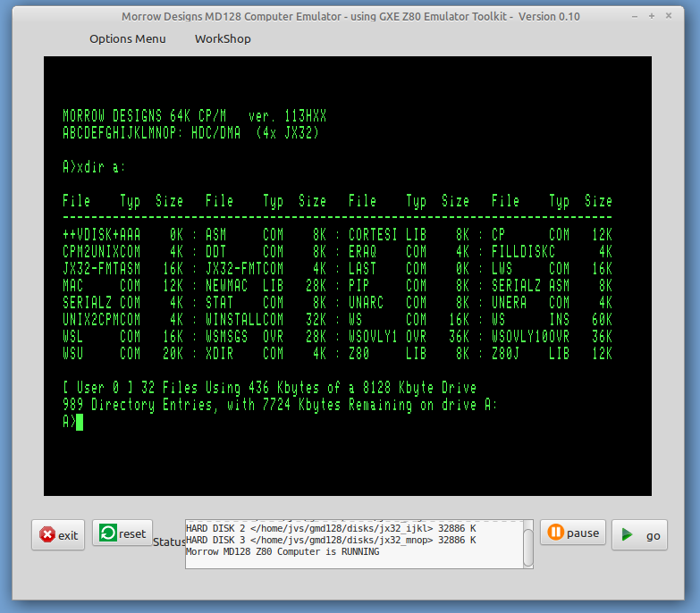This screenshot has height=613, width=700.
Task: Click the HARD DISK 2 status line
Action: (331, 528)
